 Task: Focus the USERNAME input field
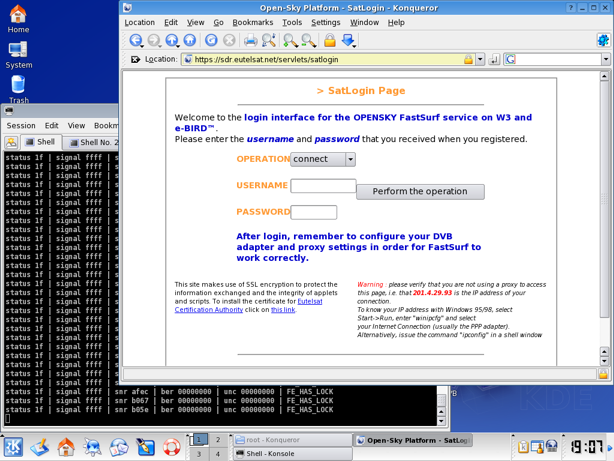(x=323, y=186)
